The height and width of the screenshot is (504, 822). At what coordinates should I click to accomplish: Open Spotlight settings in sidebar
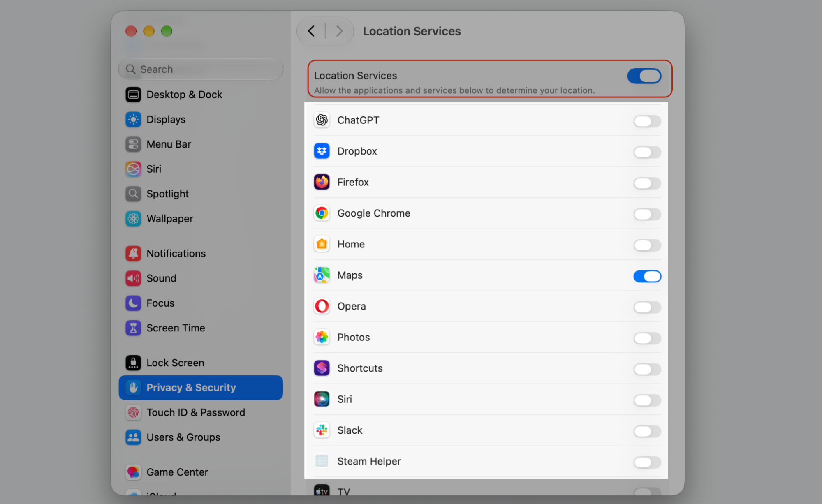(x=201, y=194)
